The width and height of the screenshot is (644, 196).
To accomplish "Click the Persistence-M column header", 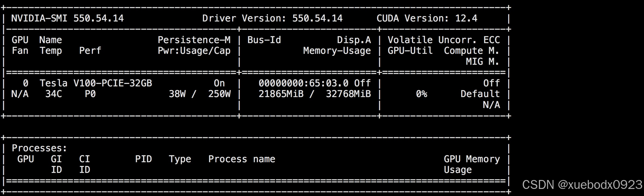I will pyautogui.click(x=194, y=40).
